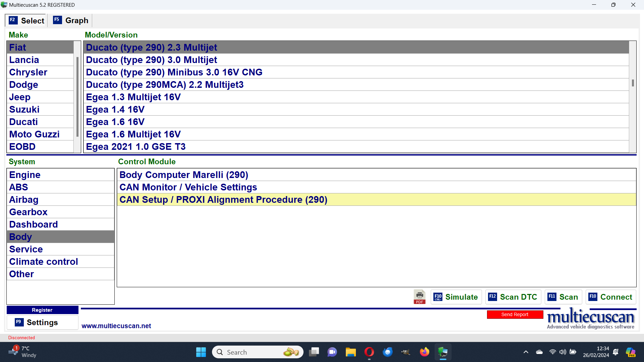
Task: Open Firefox from the taskbar
Action: (424, 352)
